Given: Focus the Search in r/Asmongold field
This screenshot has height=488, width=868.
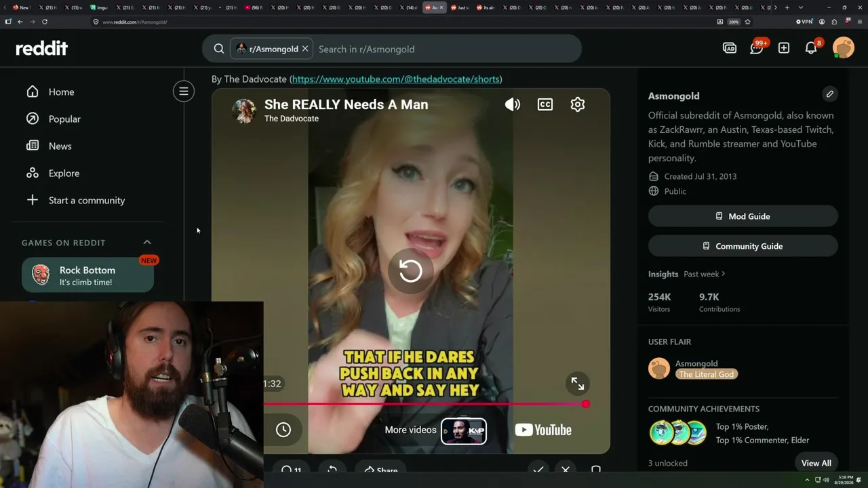Looking at the screenshot, I should tap(446, 49).
